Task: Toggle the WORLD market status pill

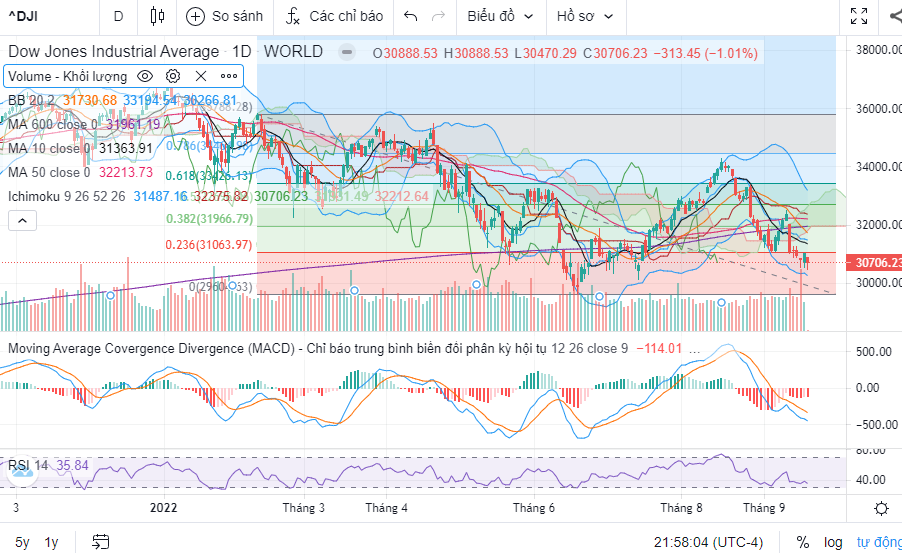Action: coord(347,52)
